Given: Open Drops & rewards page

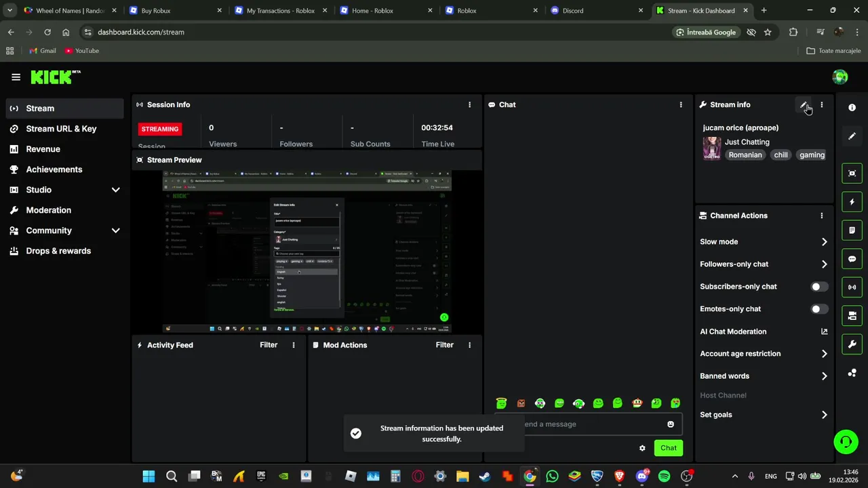Looking at the screenshot, I should pyautogui.click(x=65, y=251).
